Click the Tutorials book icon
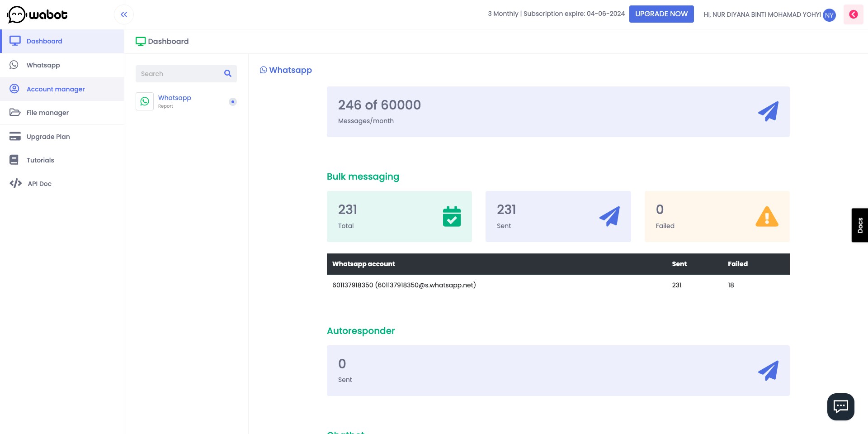Image resolution: width=868 pixels, height=434 pixels. 14,160
